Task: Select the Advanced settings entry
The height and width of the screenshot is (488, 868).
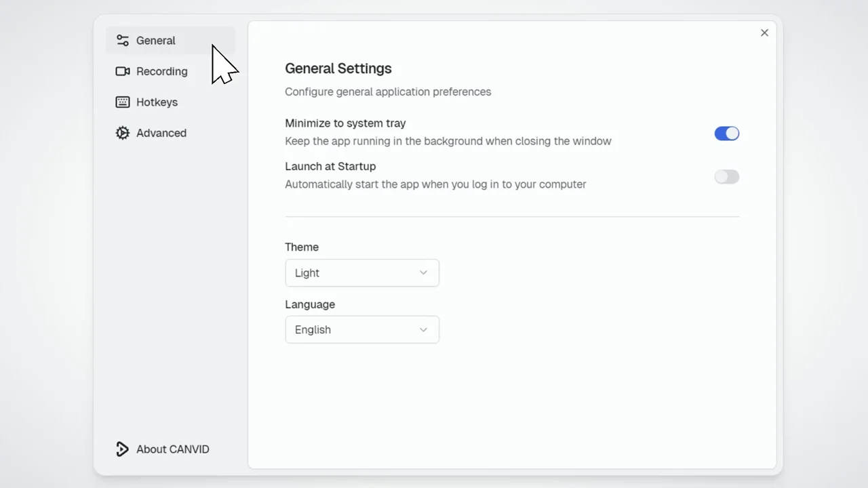Action: pos(161,133)
